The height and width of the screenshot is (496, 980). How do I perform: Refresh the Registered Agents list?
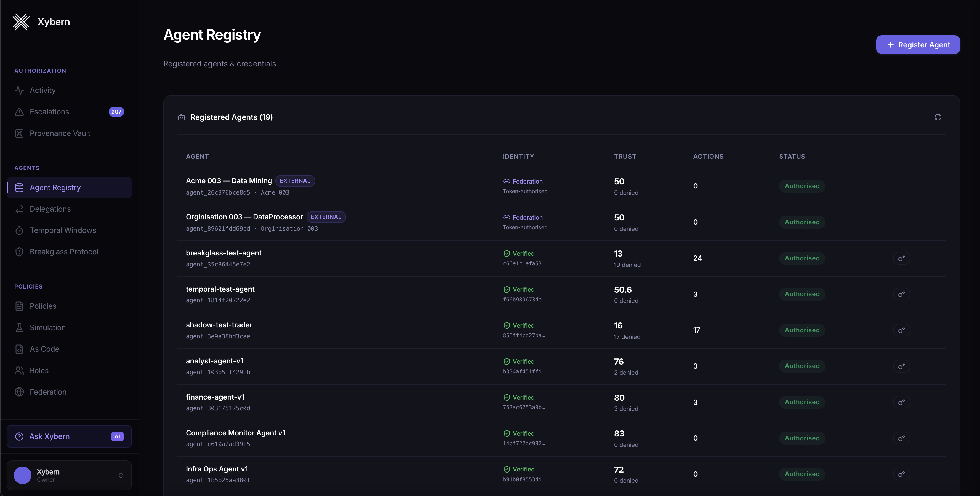click(x=938, y=117)
